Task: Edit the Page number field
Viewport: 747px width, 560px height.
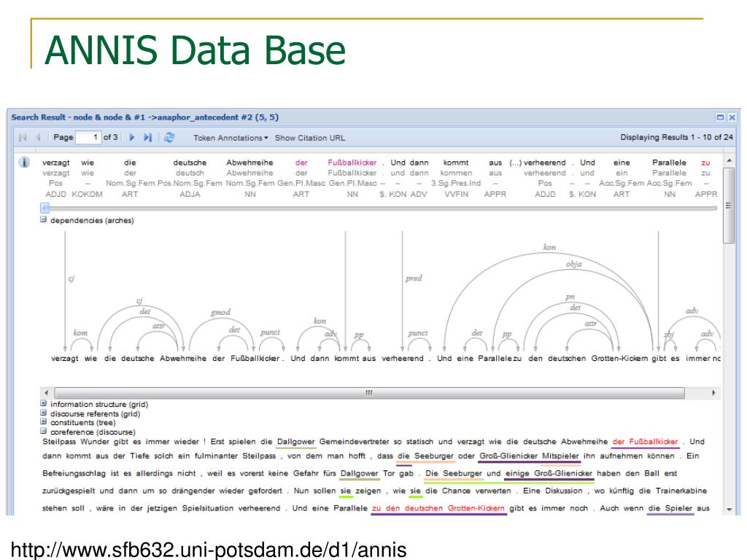Action: click(x=88, y=138)
